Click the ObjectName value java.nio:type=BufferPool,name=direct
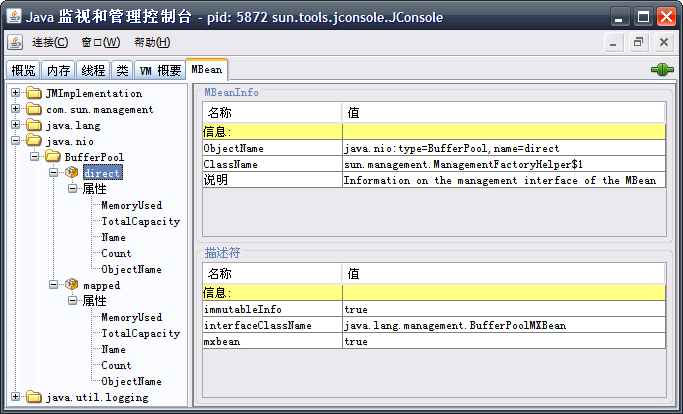The height and width of the screenshot is (414, 683). (504, 148)
